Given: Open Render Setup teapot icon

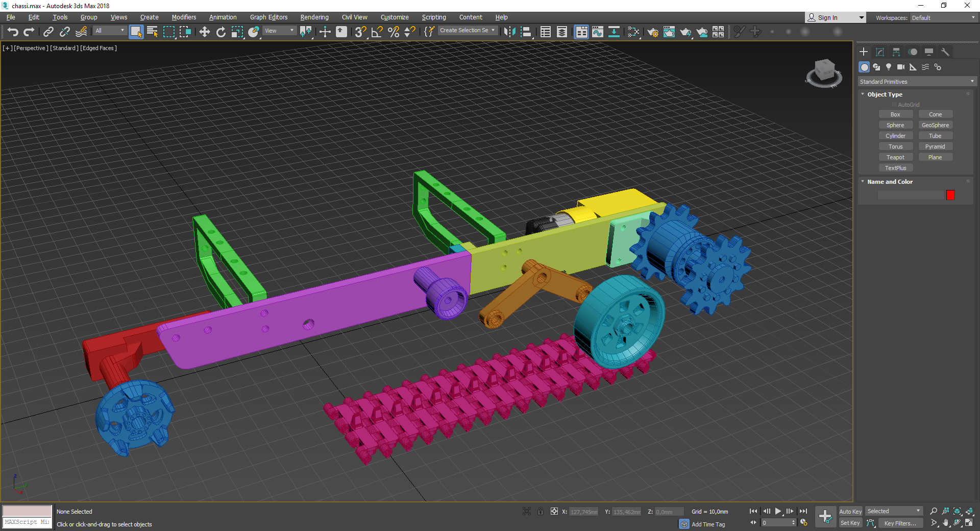Looking at the screenshot, I should (x=652, y=32).
